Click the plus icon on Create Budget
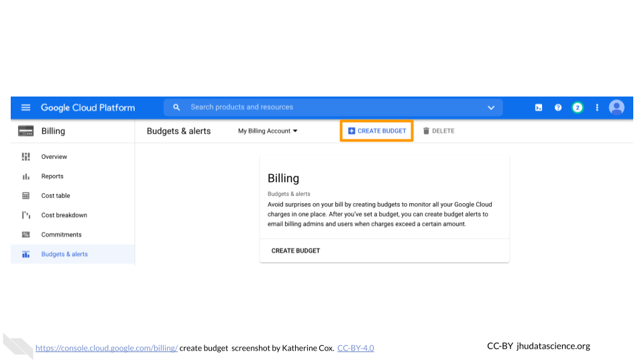 [x=352, y=131]
